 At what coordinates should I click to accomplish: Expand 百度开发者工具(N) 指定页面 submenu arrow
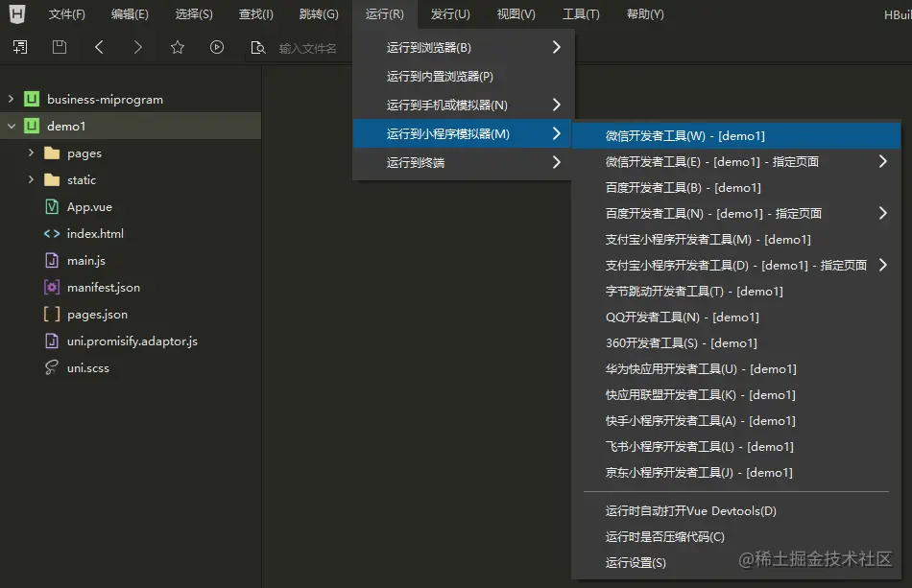click(883, 213)
